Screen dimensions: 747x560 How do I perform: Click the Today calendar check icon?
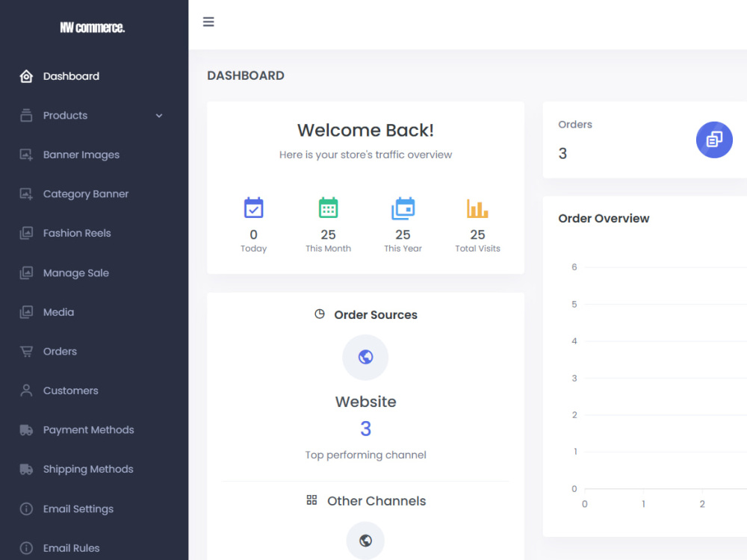[253, 208]
